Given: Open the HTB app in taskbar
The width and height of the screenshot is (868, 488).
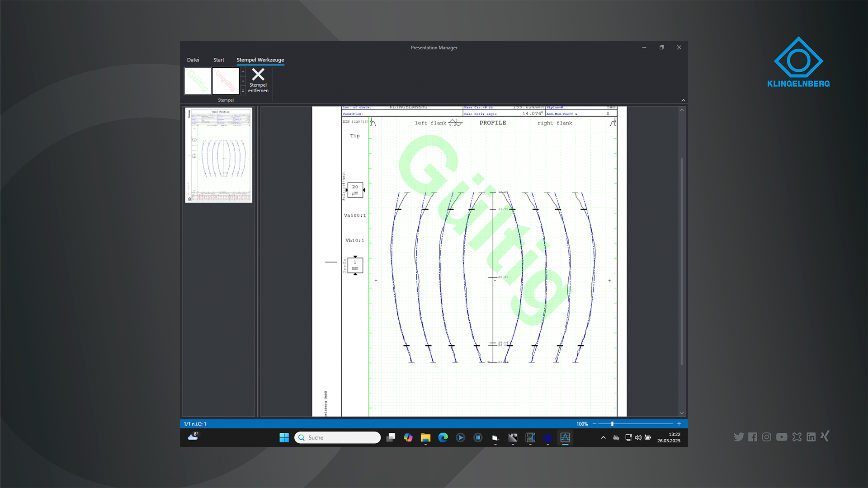Looking at the screenshot, I should [513, 437].
